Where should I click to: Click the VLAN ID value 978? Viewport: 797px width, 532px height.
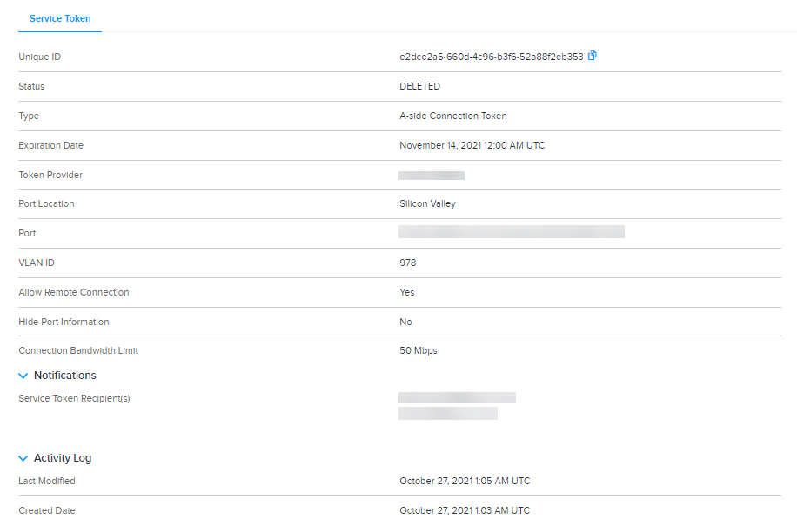[408, 263]
